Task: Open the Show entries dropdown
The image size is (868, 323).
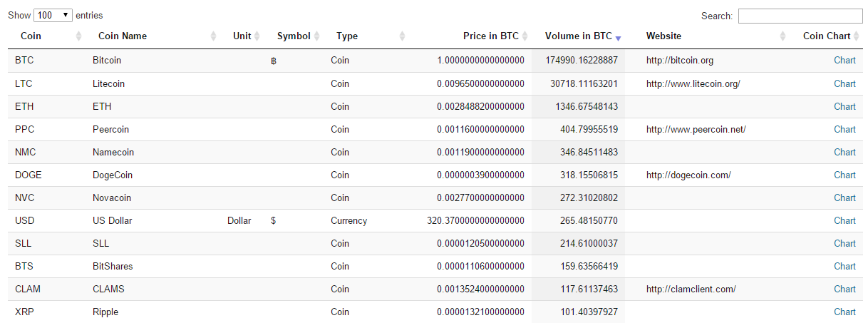Action: tap(53, 15)
